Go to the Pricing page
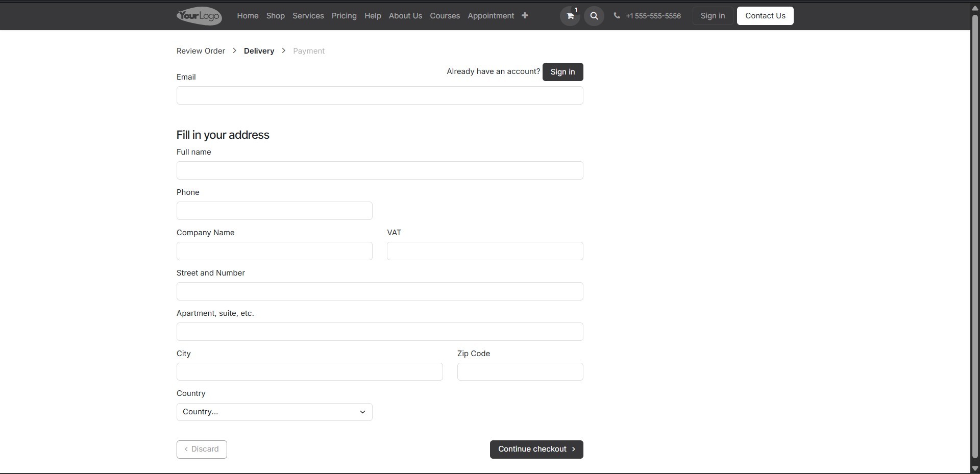The image size is (980, 474). [344, 16]
